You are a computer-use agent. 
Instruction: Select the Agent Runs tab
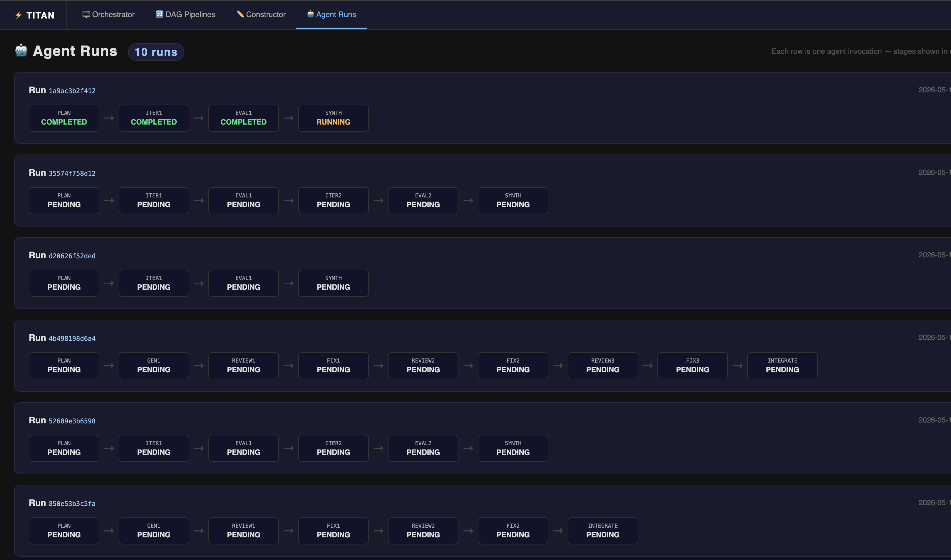331,14
